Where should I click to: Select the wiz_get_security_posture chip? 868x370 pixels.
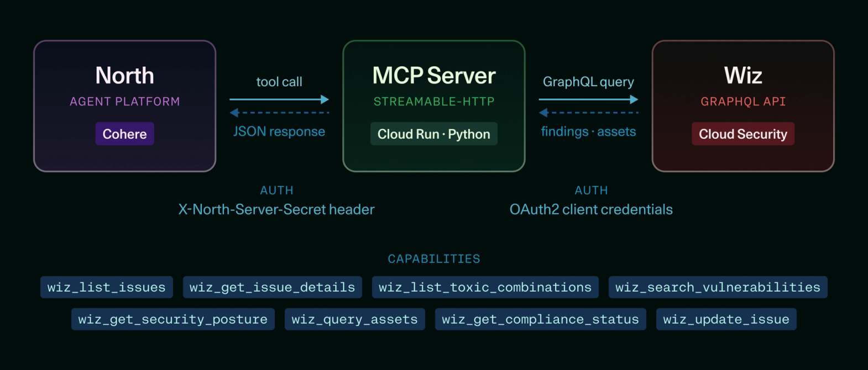(x=173, y=319)
